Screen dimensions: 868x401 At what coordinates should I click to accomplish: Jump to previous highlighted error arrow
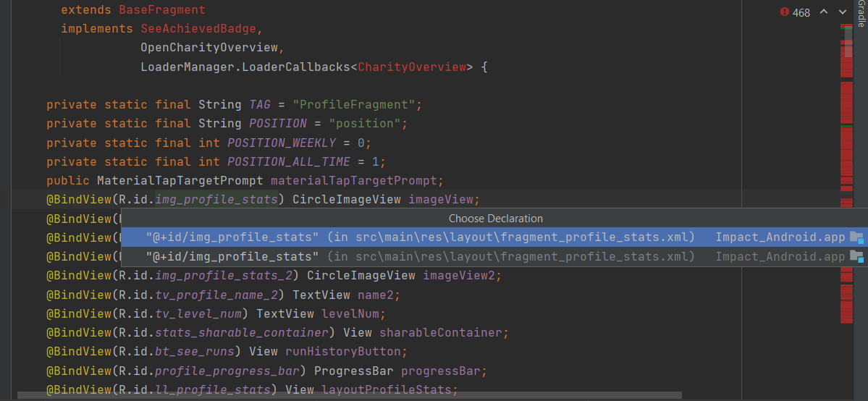pyautogui.click(x=824, y=12)
